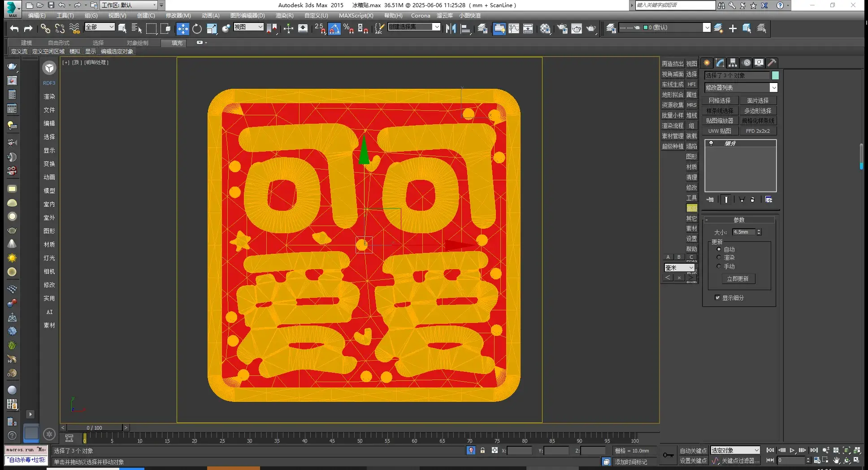Image resolution: width=868 pixels, height=470 pixels.
Task: Open the Create command panel tab
Action: 707,63
